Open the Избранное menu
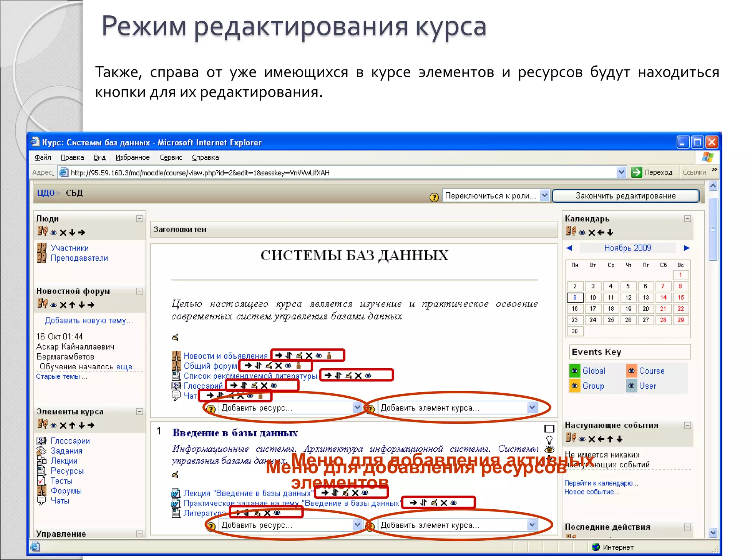Screen dimensions: 747x560 pyautogui.click(x=132, y=157)
